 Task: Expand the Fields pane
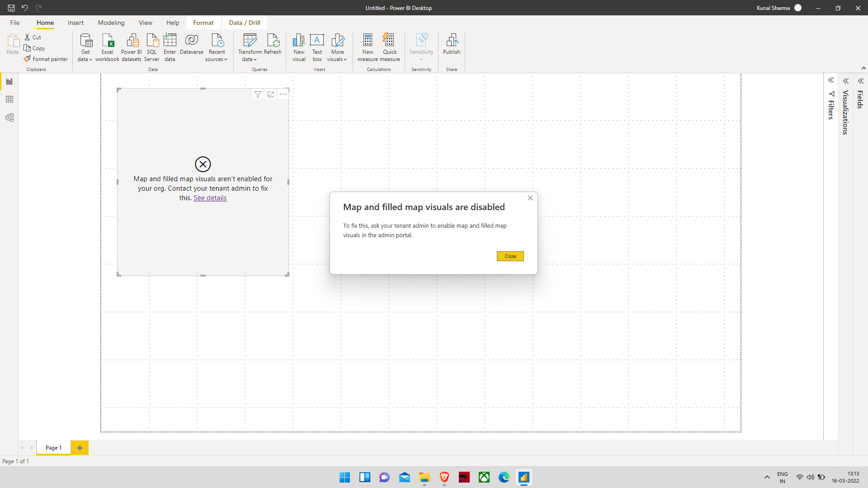pyautogui.click(x=861, y=81)
